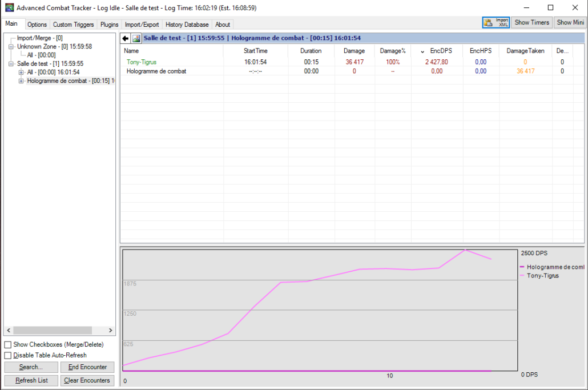This screenshot has height=390, width=588.
Task: Click the sort arrow on EncDPS column
Action: tap(422, 51)
